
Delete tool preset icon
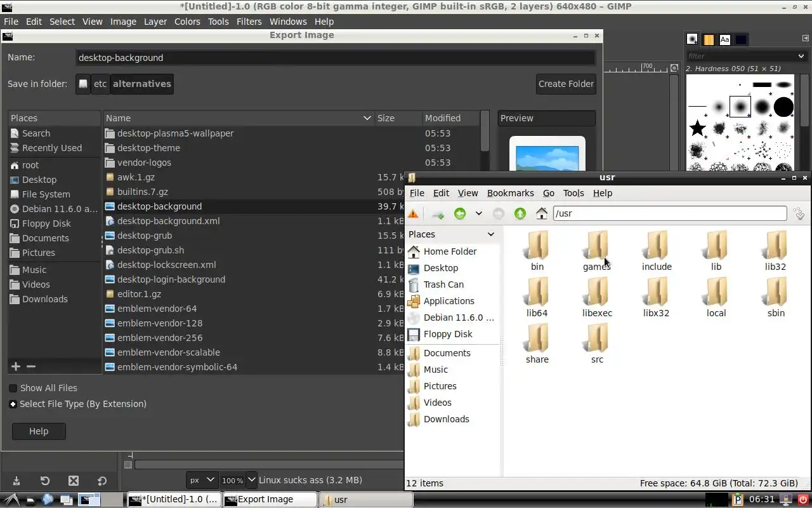pos(74,481)
